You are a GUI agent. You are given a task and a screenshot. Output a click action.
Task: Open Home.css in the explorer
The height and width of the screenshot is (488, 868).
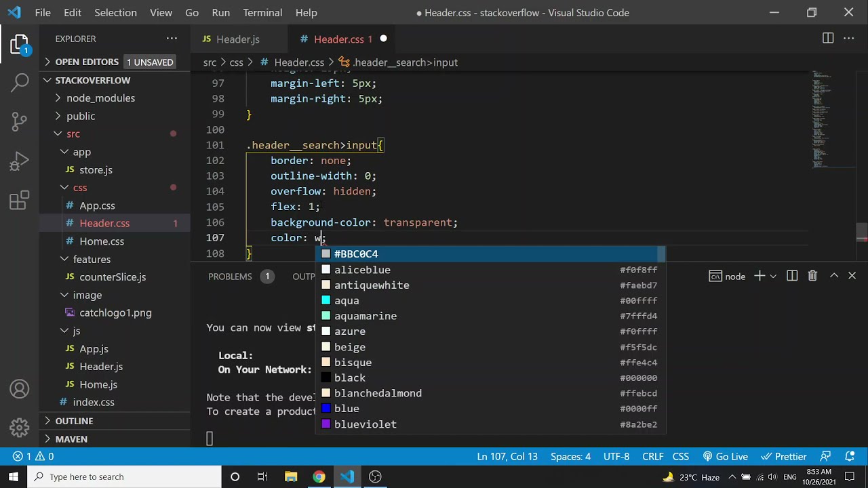click(102, 241)
